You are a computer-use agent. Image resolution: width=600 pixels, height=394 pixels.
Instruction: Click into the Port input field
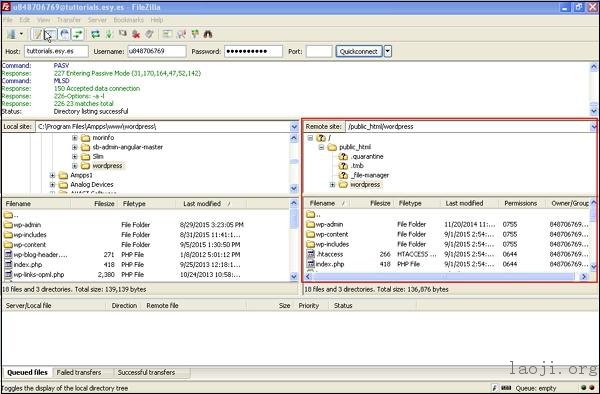tap(319, 51)
